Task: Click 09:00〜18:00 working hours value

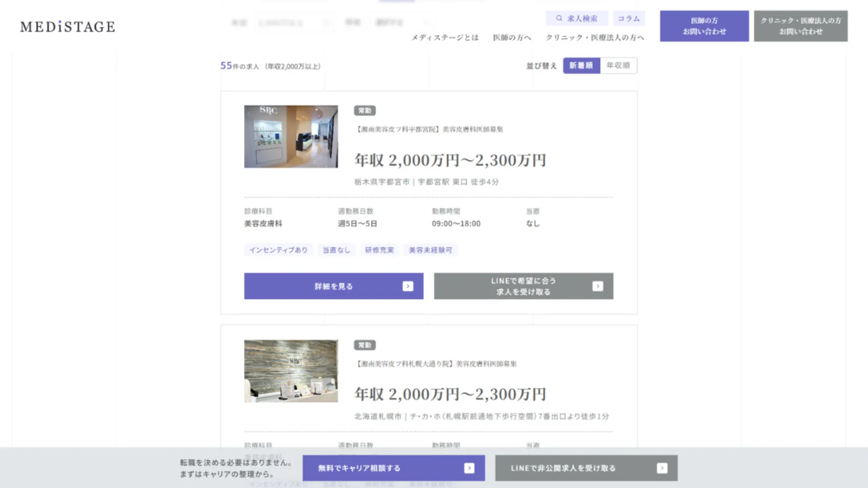Action: pos(456,224)
